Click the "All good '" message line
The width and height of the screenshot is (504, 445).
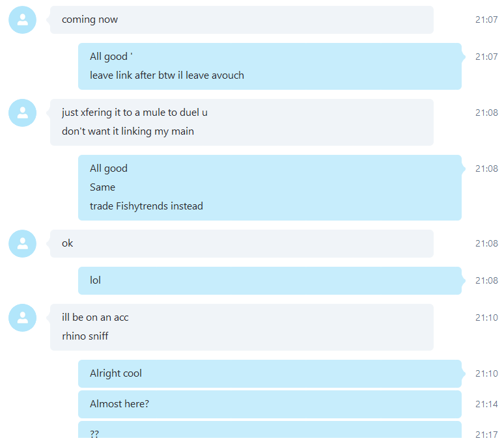point(111,57)
